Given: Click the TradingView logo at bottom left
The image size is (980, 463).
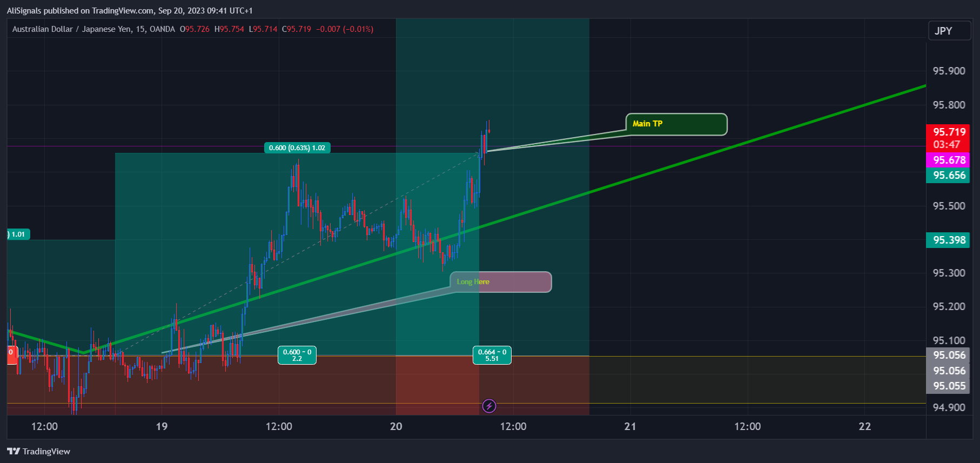Looking at the screenshot, I should coord(38,451).
